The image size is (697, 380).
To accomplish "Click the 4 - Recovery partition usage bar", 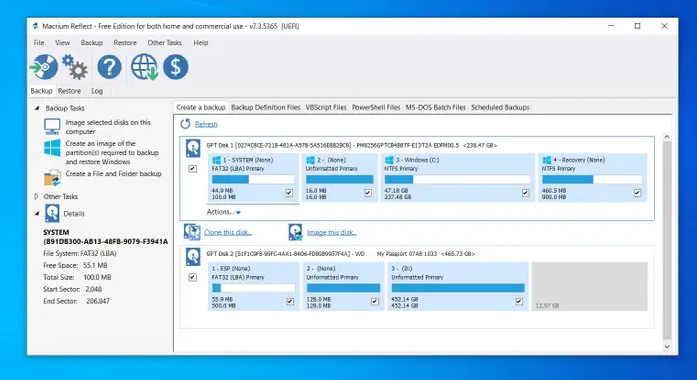I will point(592,180).
